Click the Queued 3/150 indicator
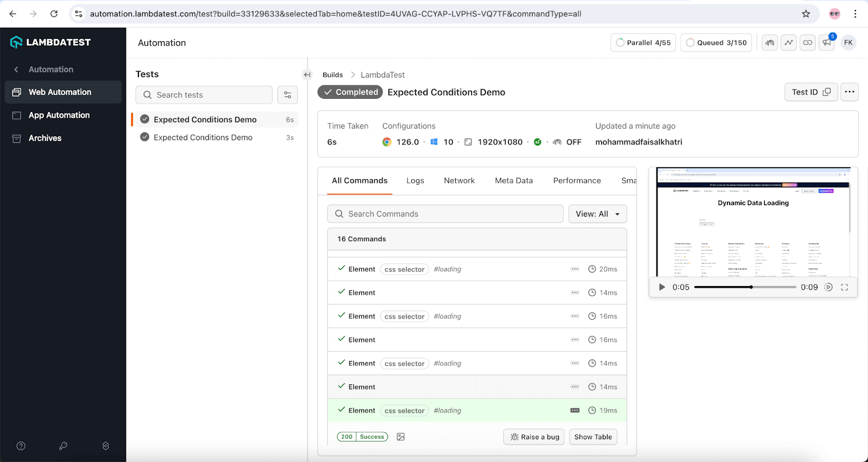The width and height of the screenshot is (868, 462). (716, 42)
